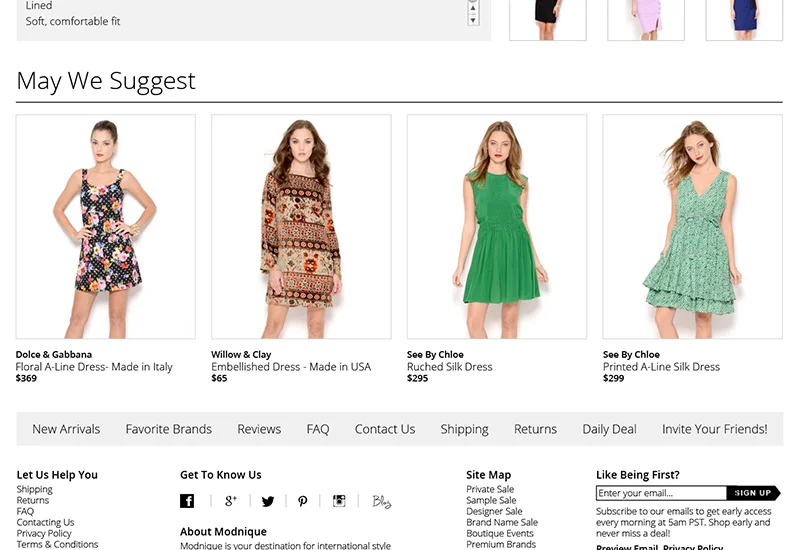Open Designer Sale in Site Map
800x550 pixels.
(x=494, y=511)
